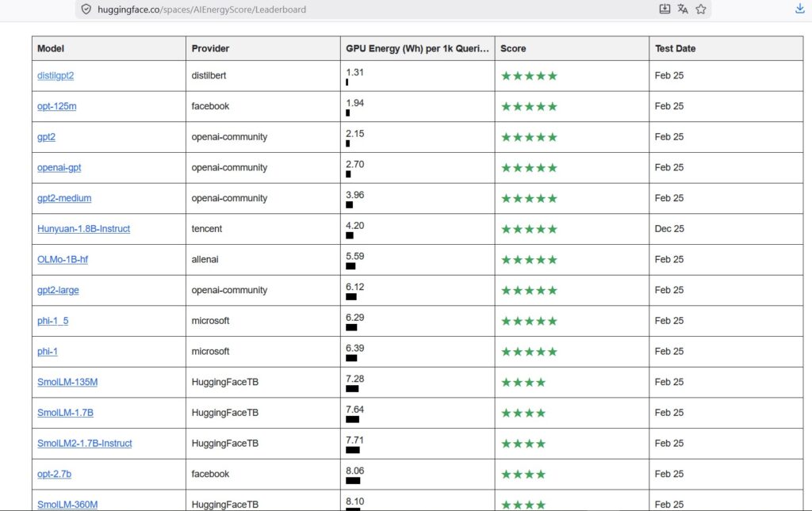The image size is (812, 511).
Task: Click the four-star score for SmolLM-1.7B
Action: (523, 413)
